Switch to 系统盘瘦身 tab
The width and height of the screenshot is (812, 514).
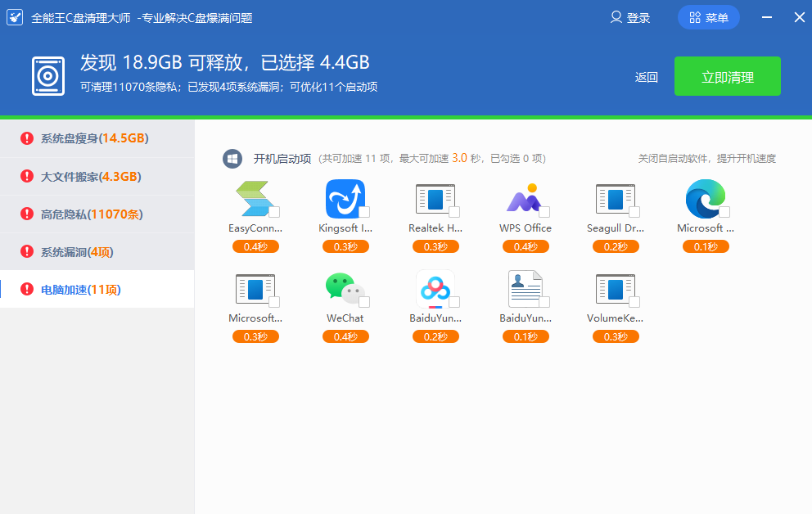94,138
